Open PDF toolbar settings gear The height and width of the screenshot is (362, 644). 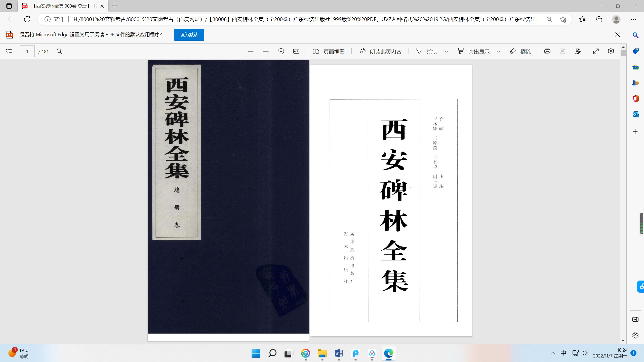point(611,51)
